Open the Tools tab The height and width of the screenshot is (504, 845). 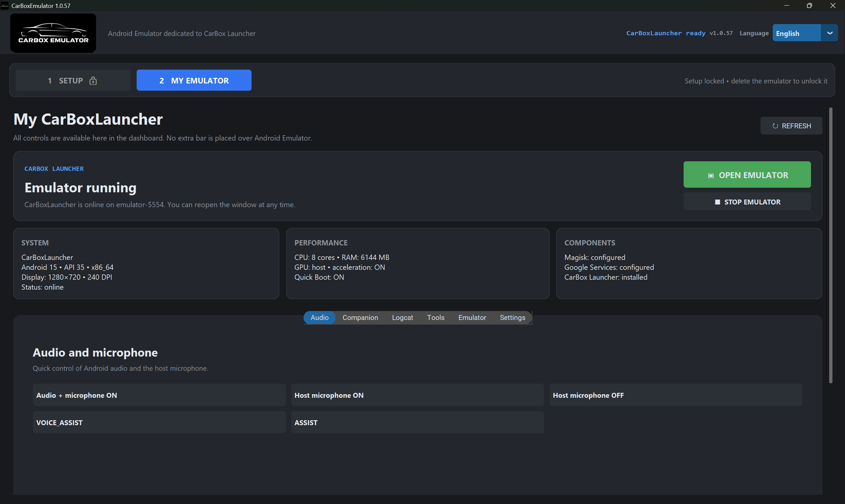click(x=436, y=318)
